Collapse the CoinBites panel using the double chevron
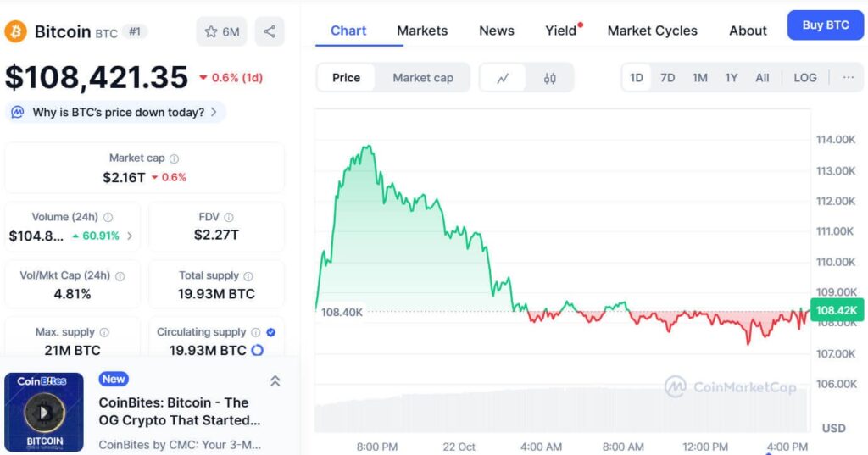This screenshot has height=455, width=868. (275, 381)
